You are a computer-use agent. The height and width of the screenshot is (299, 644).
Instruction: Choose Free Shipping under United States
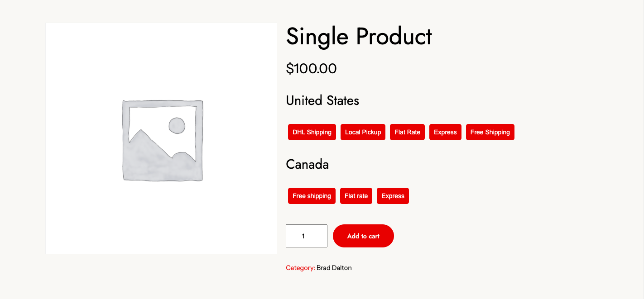click(490, 132)
